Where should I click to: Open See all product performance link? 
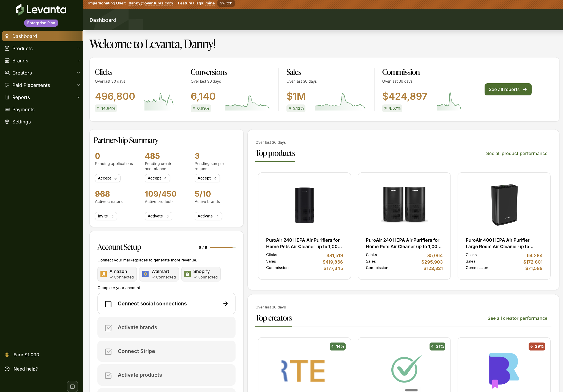coord(517,153)
